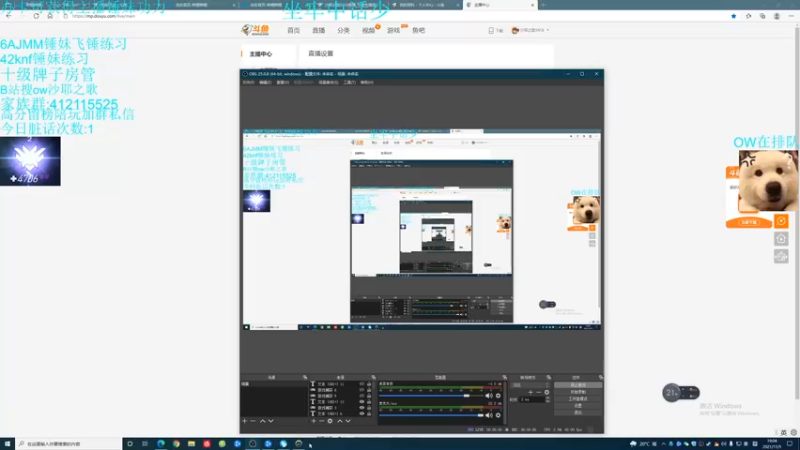Remove selected scene with Scenes minus icon
The width and height of the screenshot is (800, 450).
click(253, 421)
